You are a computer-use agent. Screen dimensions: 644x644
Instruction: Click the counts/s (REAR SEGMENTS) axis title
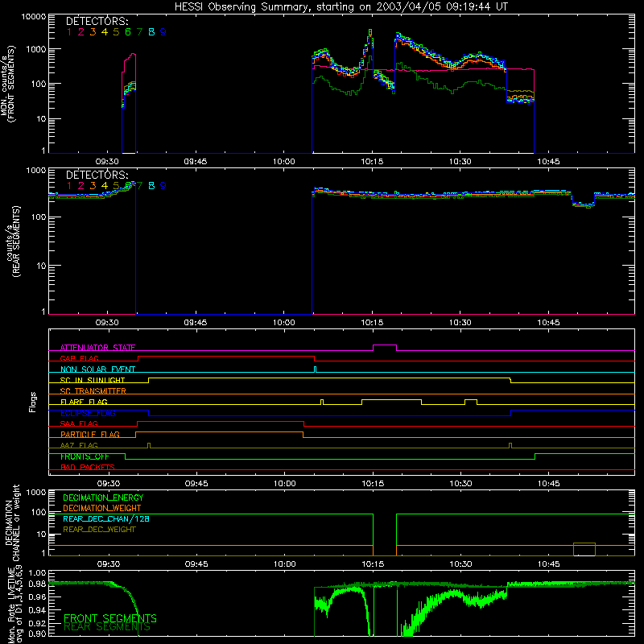[13, 242]
